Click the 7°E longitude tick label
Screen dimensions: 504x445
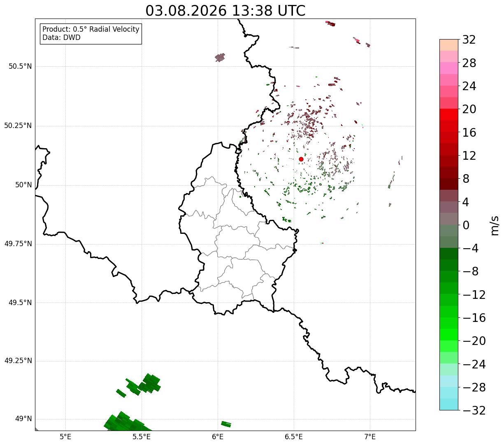tap(370, 436)
